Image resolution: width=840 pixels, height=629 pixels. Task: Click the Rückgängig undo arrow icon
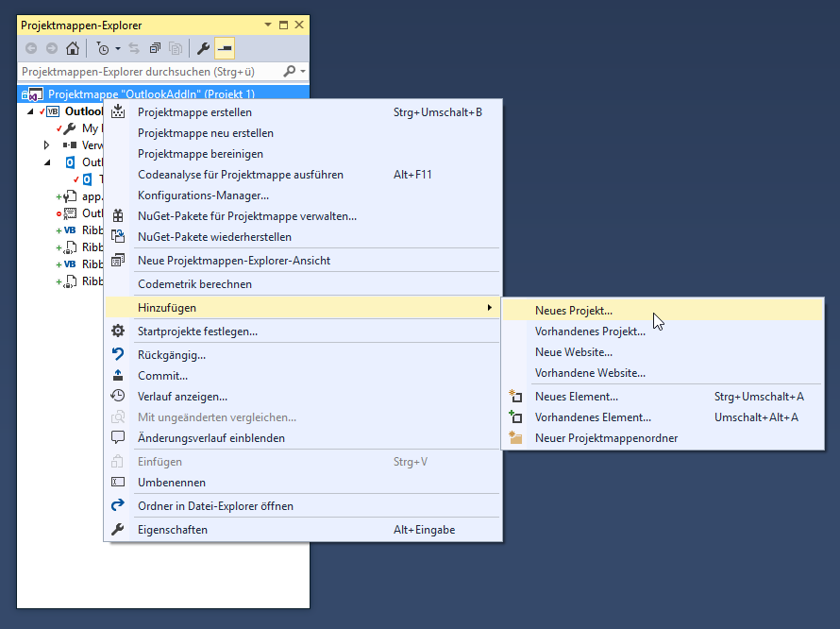118,354
